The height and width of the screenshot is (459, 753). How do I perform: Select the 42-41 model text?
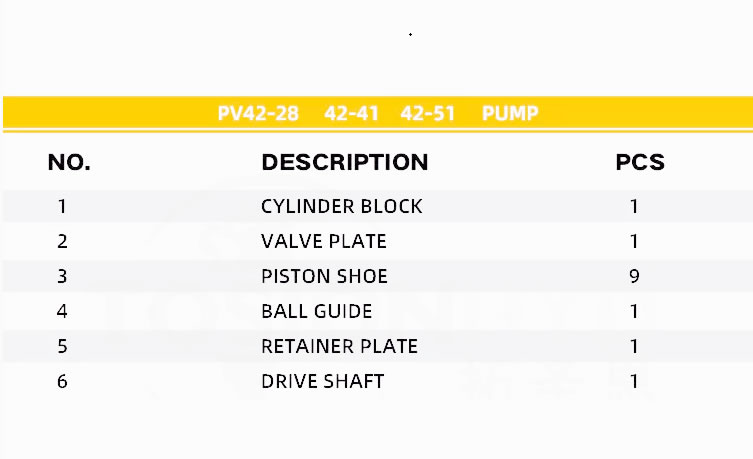click(x=351, y=113)
